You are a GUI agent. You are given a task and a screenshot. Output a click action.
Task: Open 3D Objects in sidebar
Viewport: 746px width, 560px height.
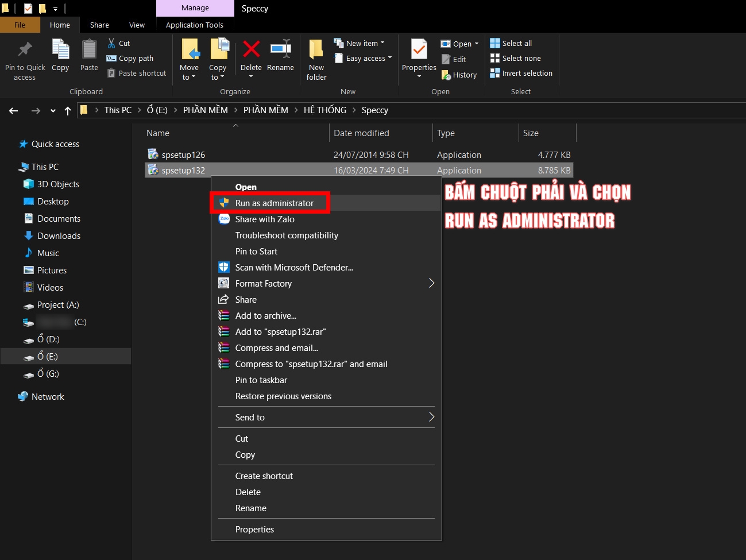[x=58, y=184]
